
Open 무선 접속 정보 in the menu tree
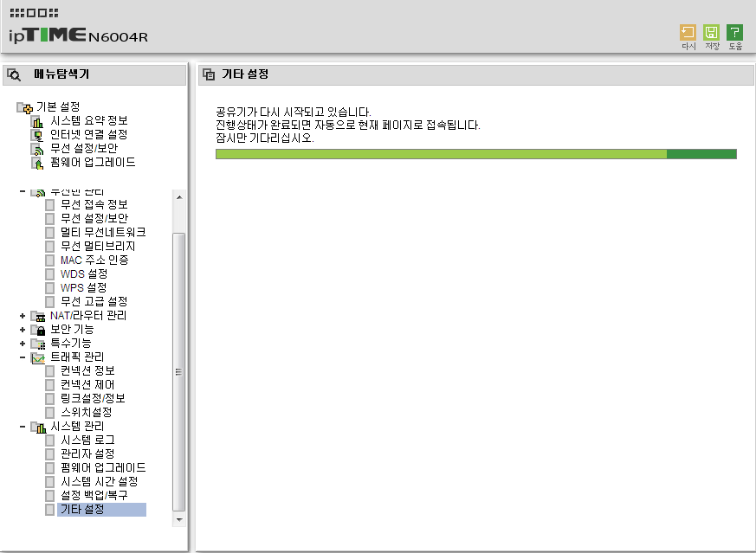[94, 205]
